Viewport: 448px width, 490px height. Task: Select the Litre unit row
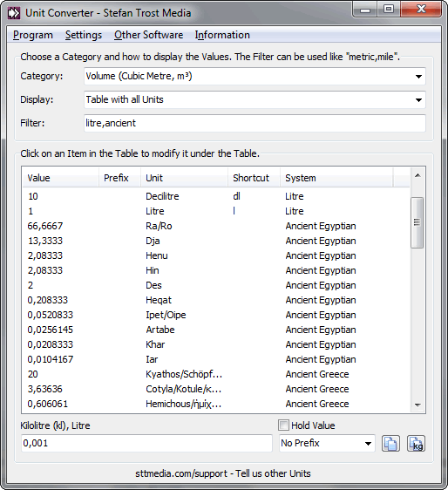click(216, 211)
